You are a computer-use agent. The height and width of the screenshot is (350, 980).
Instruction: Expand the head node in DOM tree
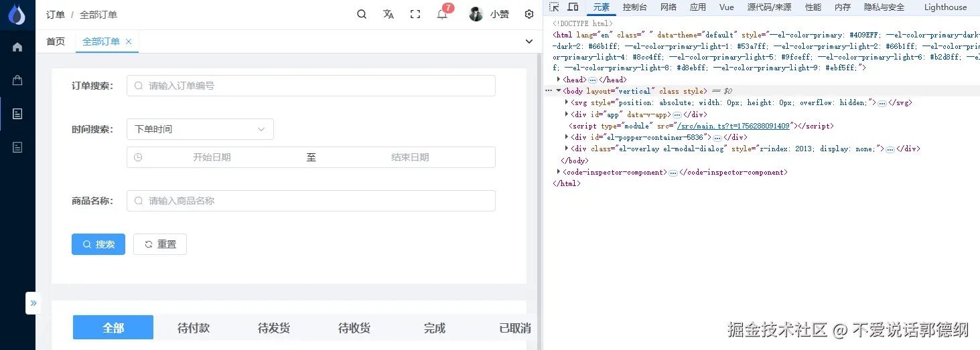point(559,80)
